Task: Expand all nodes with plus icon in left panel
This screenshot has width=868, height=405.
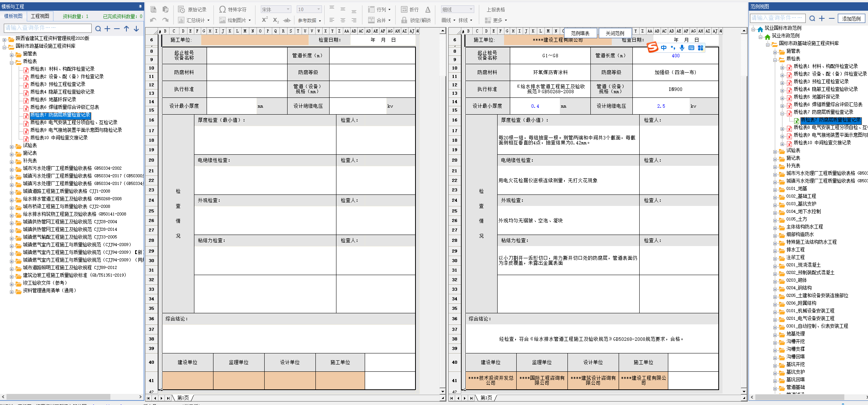Action: click(107, 29)
